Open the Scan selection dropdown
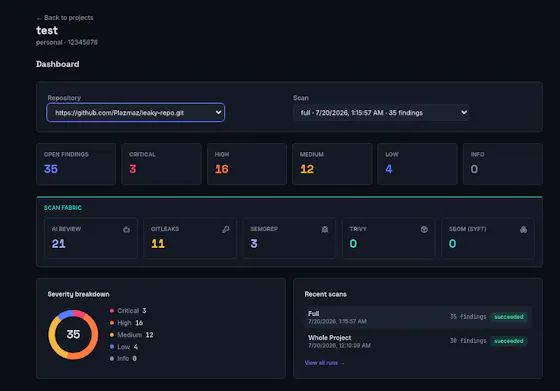 pos(381,112)
